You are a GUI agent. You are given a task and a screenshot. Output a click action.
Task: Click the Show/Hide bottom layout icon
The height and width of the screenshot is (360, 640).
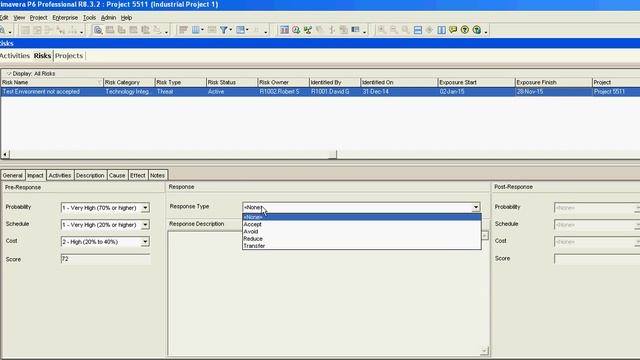pyautogui.click(x=418, y=30)
